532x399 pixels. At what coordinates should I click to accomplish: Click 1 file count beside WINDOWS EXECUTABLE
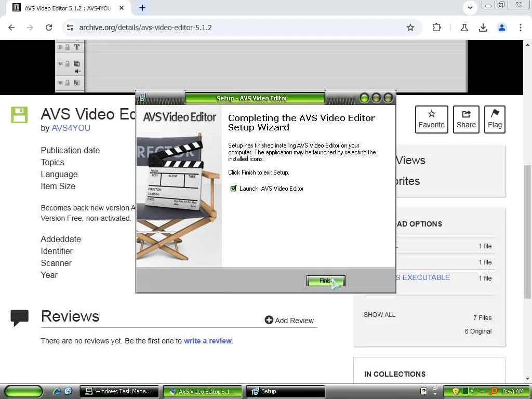pos(485,278)
